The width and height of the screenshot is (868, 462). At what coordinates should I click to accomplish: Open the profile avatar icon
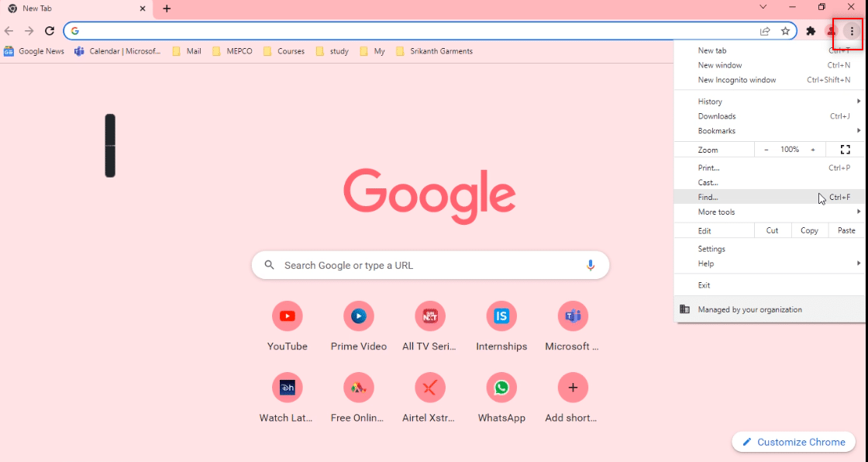(x=831, y=31)
